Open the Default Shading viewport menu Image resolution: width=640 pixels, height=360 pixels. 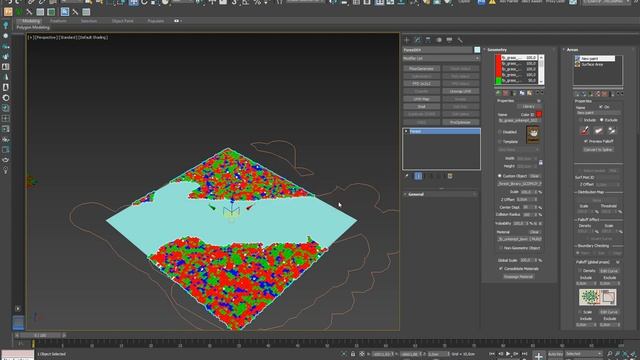[x=93, y=38]
